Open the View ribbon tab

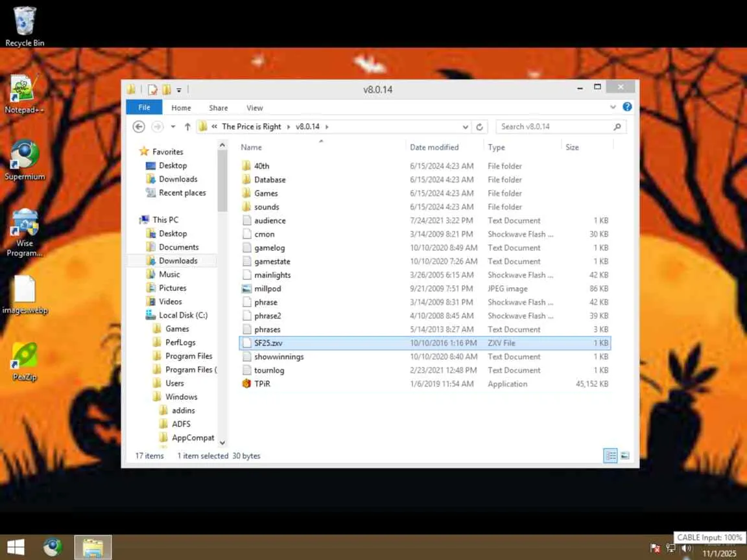pyautogui.click(x=254, y=108)
